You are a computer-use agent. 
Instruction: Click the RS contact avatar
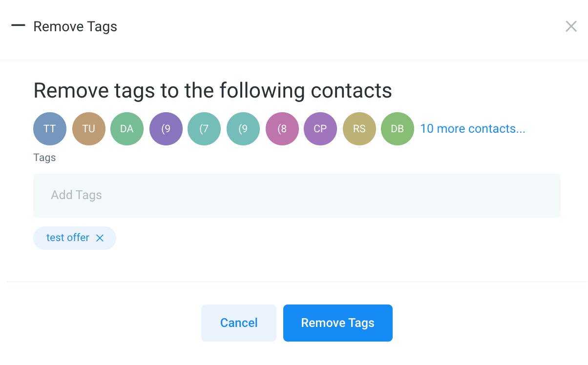tap(359, 129)
